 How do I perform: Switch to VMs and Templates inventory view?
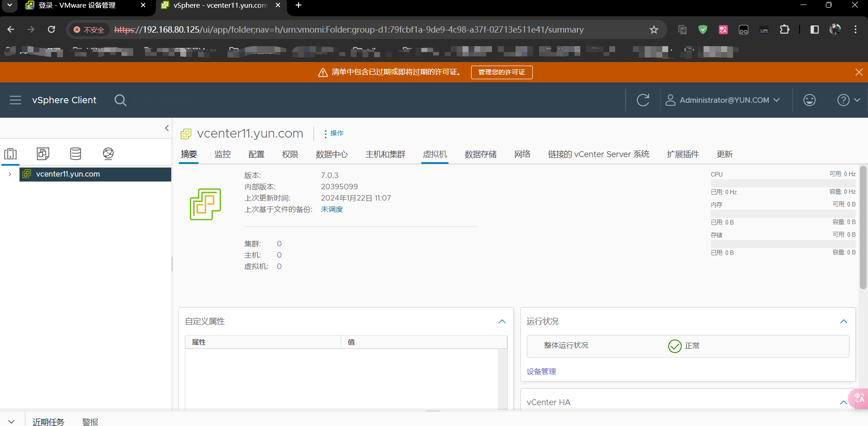(43, 154)
